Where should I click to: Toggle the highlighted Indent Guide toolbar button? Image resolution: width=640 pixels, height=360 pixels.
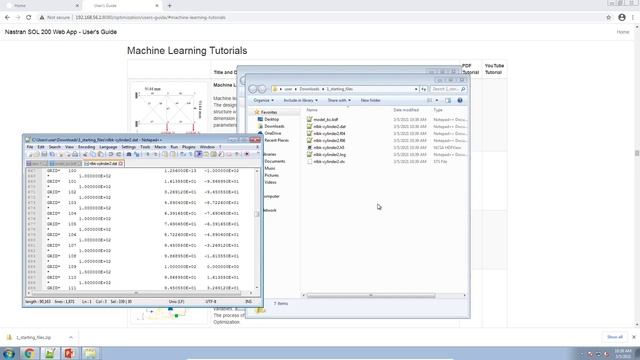click(x=199, y=154)
